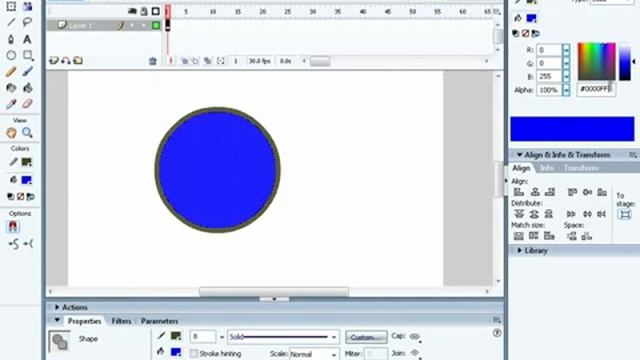Expand the Actions panel
Screen dimensions: 640x360
click(57, 307)
